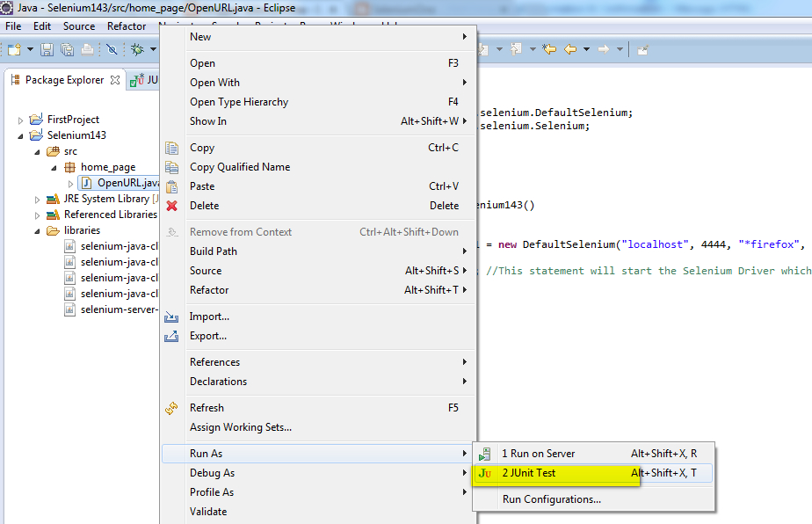Open the Refactor submenu in context menu
Viewport: 812px width, 524px height.
[x=317, y=290]
